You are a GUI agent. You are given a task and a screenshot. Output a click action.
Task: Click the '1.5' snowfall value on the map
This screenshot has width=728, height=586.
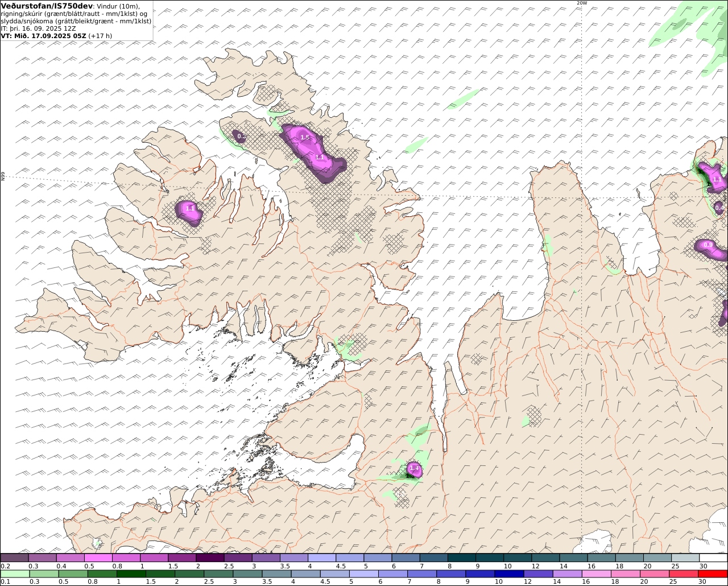click(305, 138)
